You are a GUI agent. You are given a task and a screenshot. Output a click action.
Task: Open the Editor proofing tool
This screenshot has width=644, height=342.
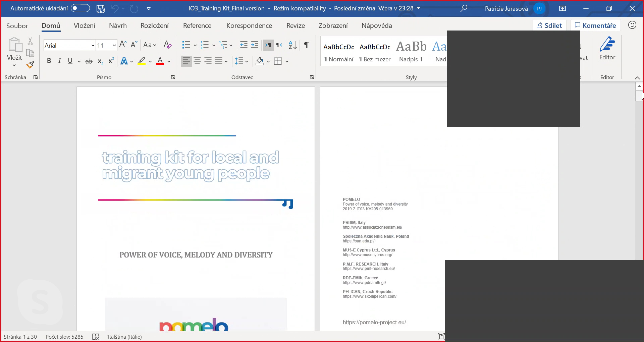coord(607,49)
